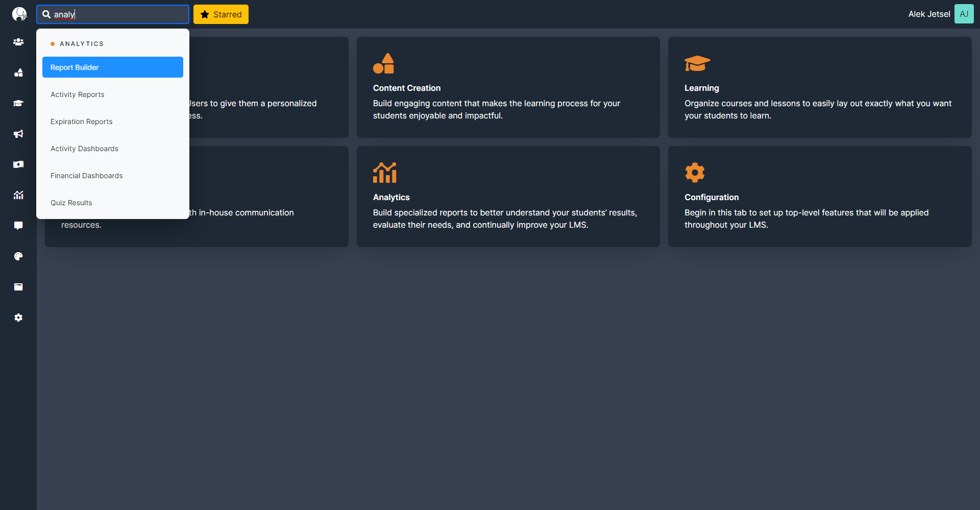980x510 pixels.
Task: Click the Learning card graduation cap icon
Action: coord(697,63)
